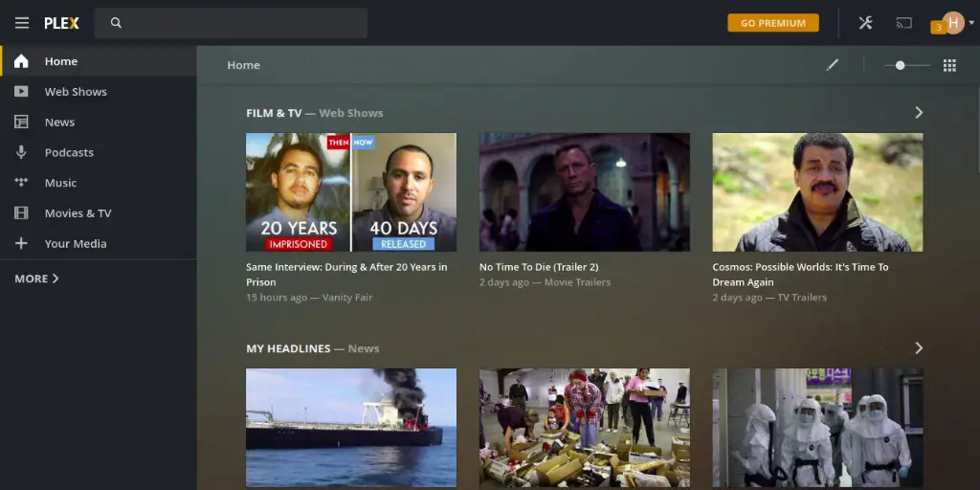Expand the MORE sidebar section

[37, 278]
